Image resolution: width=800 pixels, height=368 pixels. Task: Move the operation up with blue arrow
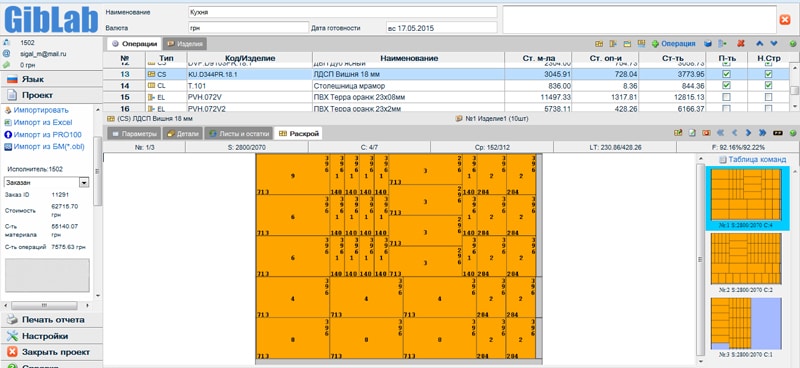[760, 44]
